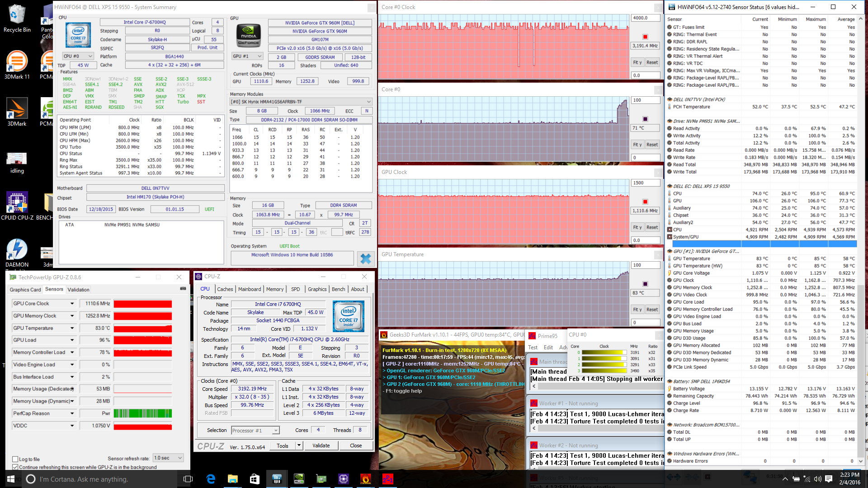
Task: Switch to Graphics Card tab in GPU-Z
Action: [x=25, y=290]
